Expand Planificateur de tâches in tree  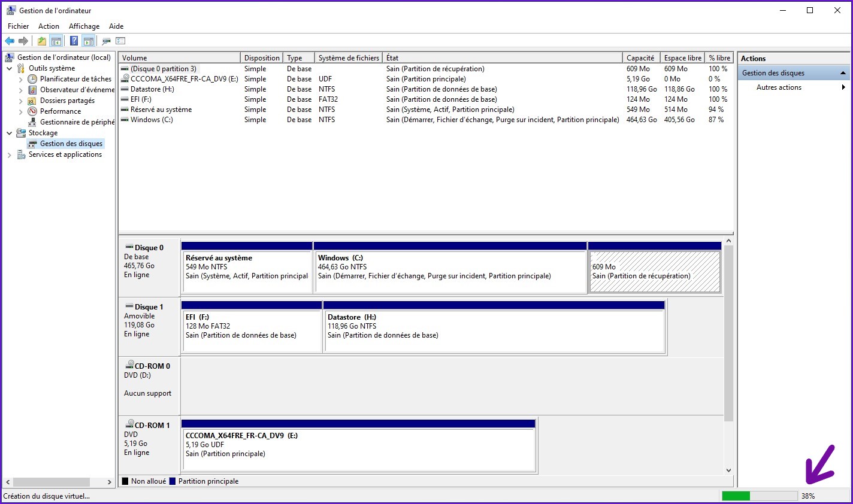pos(21,80)
